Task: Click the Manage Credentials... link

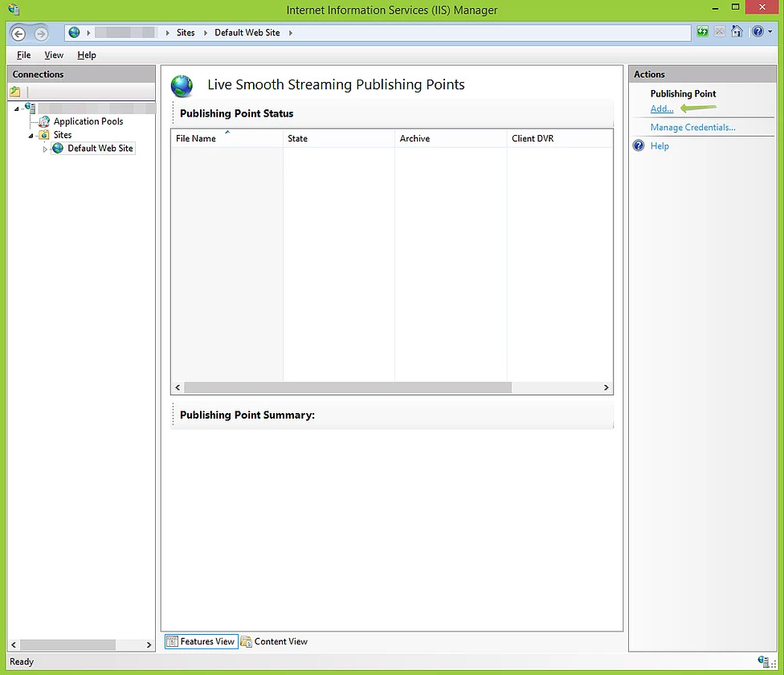Action: [692, 127]
